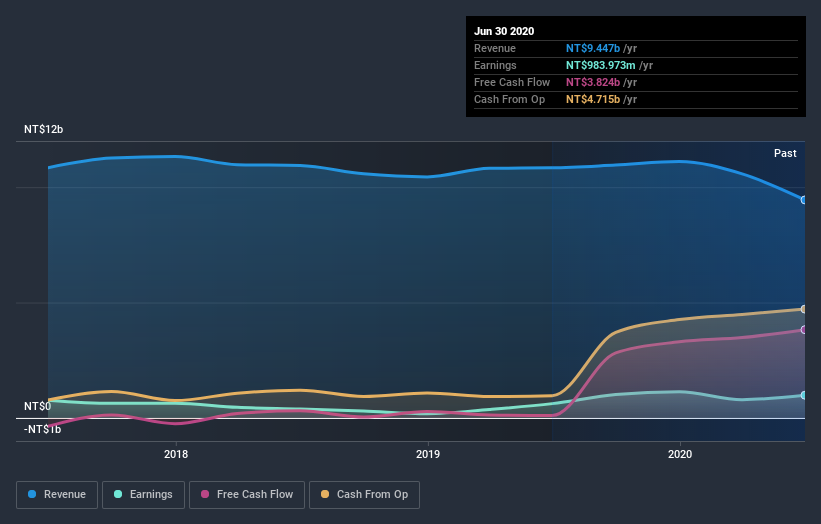Click the Earnings row label in tooltip
This screenshot has height=524, width=821.
[495, 65]
